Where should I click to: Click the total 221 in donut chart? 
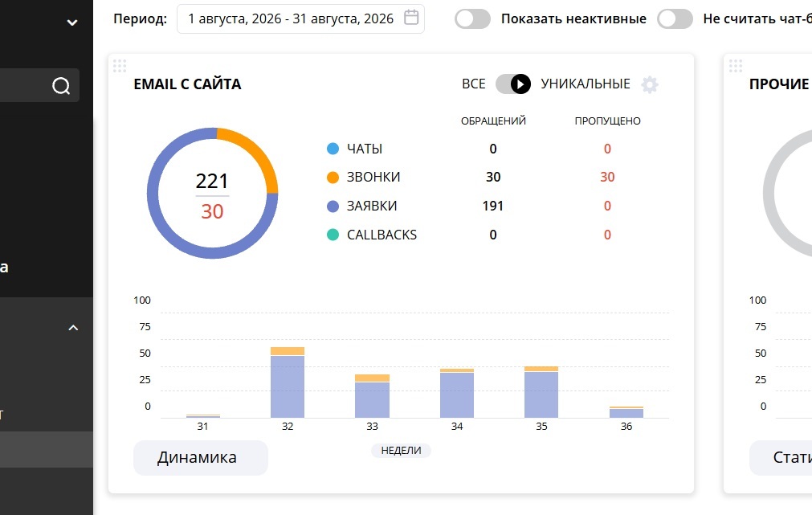[x=212, y=181]
